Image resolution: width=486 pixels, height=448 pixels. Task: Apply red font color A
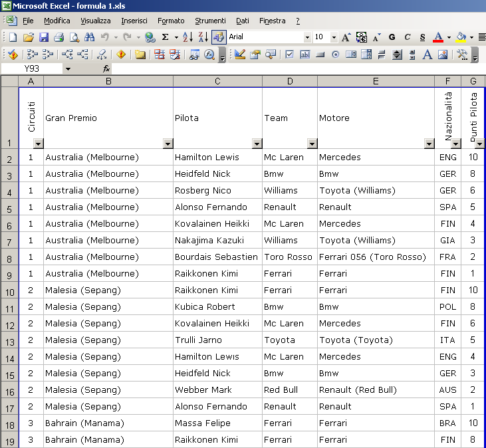pyautogui.click(x=438, y=37)
